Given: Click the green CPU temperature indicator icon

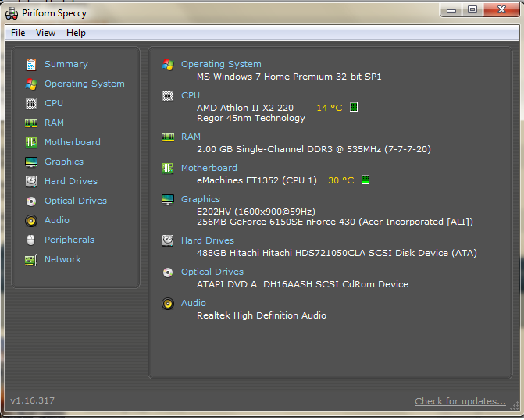Looking at the screenshot, I should (354, 107).
